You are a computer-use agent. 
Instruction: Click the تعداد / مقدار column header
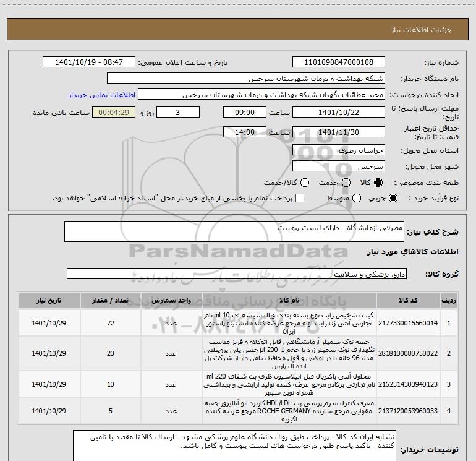(x=110, y=301)
